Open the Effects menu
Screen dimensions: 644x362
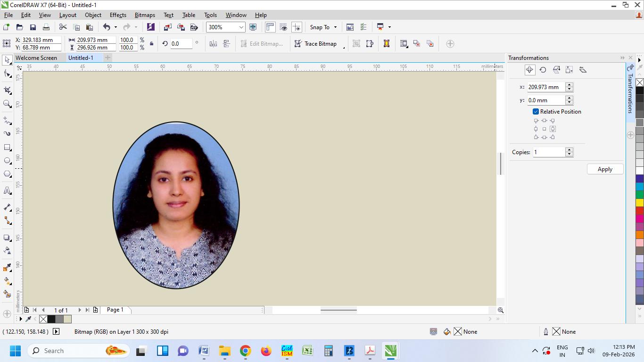[x=118, y=15]
